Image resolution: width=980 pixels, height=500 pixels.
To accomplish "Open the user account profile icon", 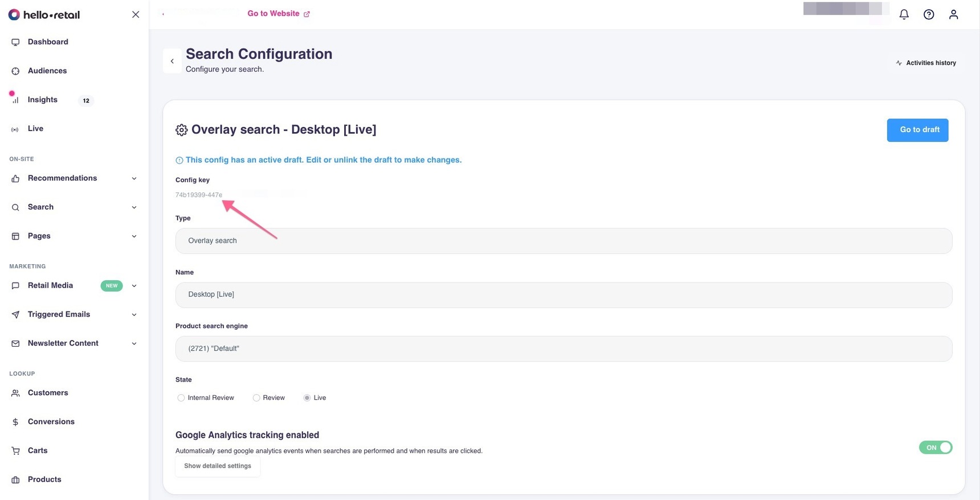I will click(x=953, y=15).
